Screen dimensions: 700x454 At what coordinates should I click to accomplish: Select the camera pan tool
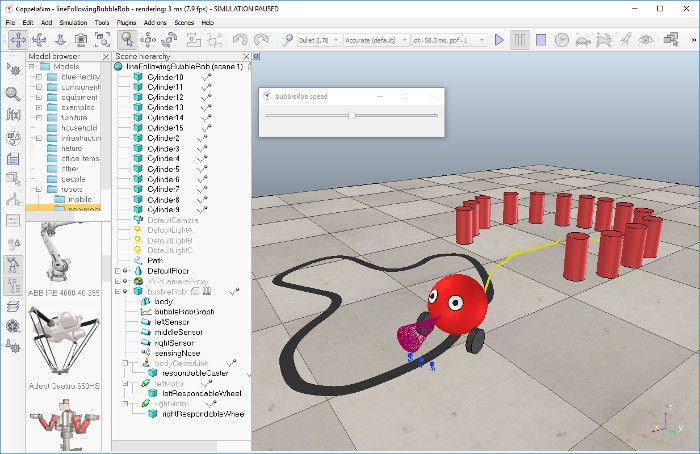[18, 40]
